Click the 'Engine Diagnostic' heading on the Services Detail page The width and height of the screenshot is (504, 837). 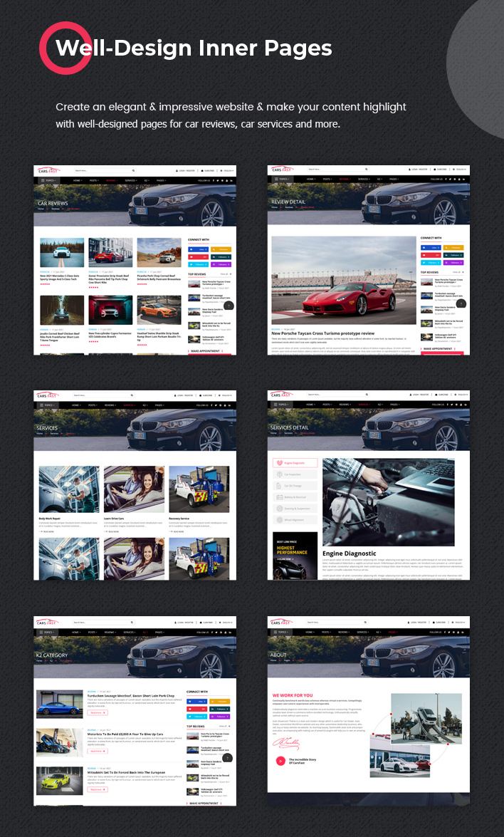pos(350,553)
